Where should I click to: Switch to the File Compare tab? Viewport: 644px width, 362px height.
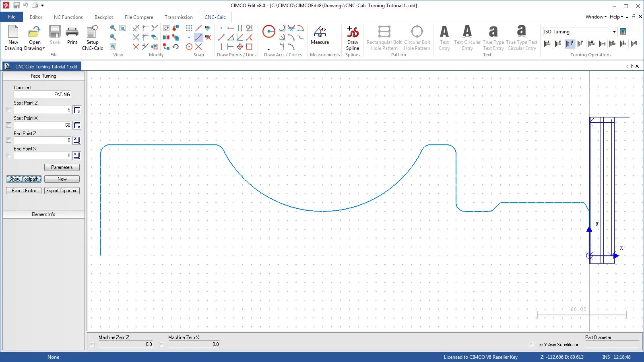pos(139,17)
